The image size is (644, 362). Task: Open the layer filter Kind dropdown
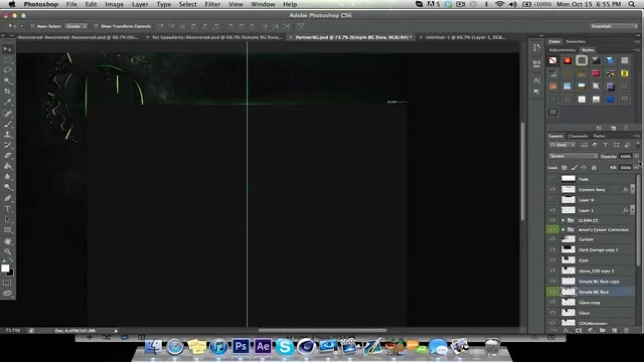[562, 145]
